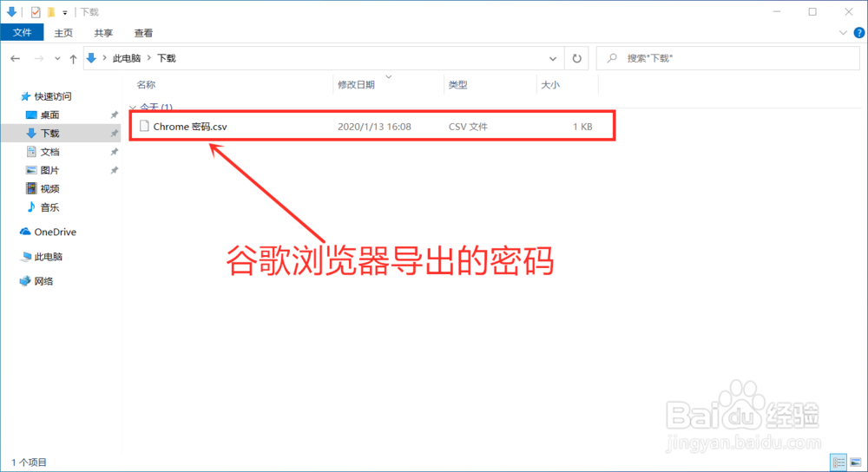Unpin 图片 using its pin icon

click(114, 170)
